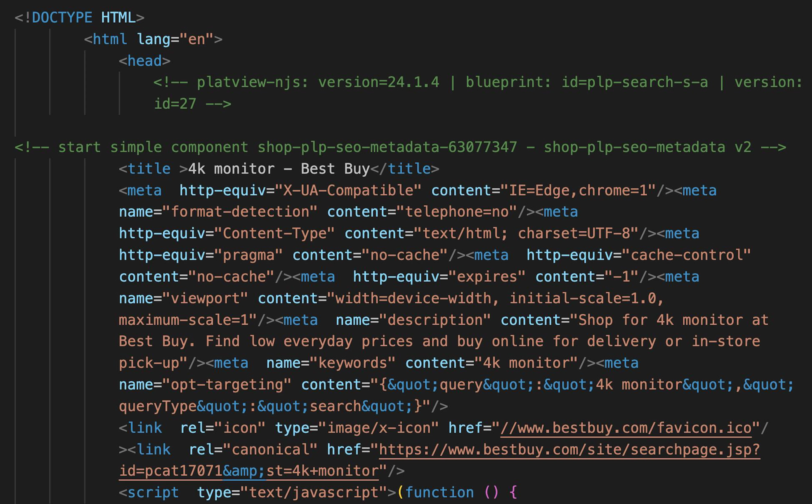Click the "X-UA-Compatible" attribute value
The width and height of the screenshot is (812, 504).
[x=348, y=190]
